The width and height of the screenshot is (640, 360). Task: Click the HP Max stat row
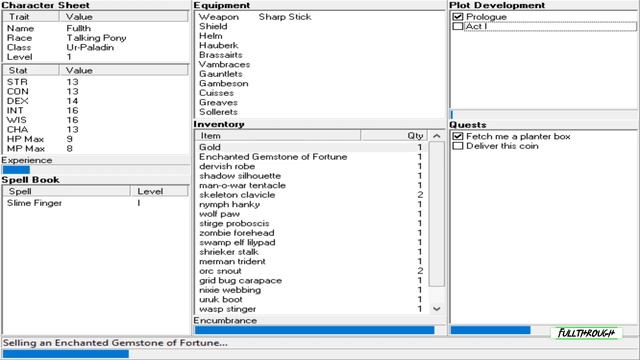coord(96,139)
